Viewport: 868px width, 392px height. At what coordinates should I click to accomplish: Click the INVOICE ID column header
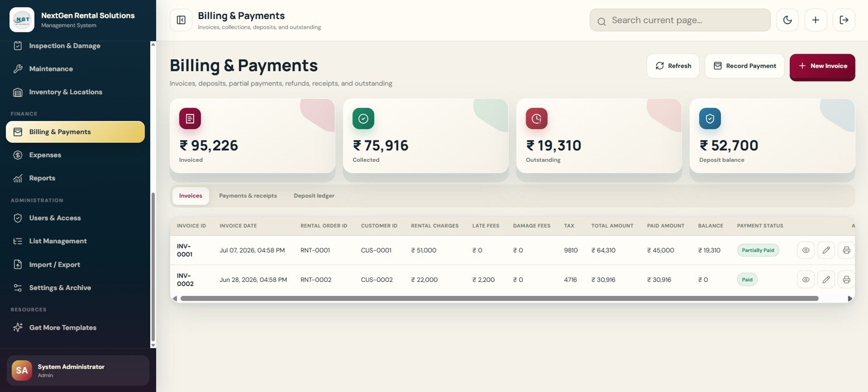coord(192,226)
